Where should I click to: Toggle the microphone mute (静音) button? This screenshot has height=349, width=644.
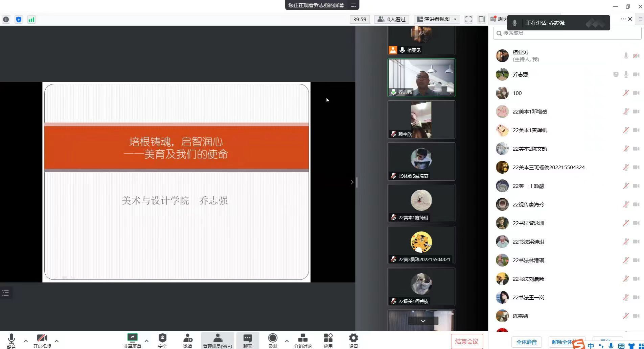11,339
